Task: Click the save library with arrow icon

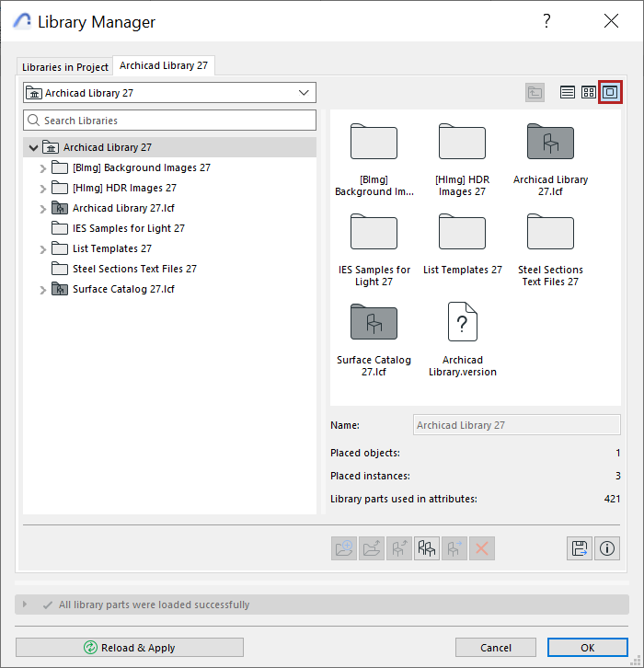Action: coord(580,548)
